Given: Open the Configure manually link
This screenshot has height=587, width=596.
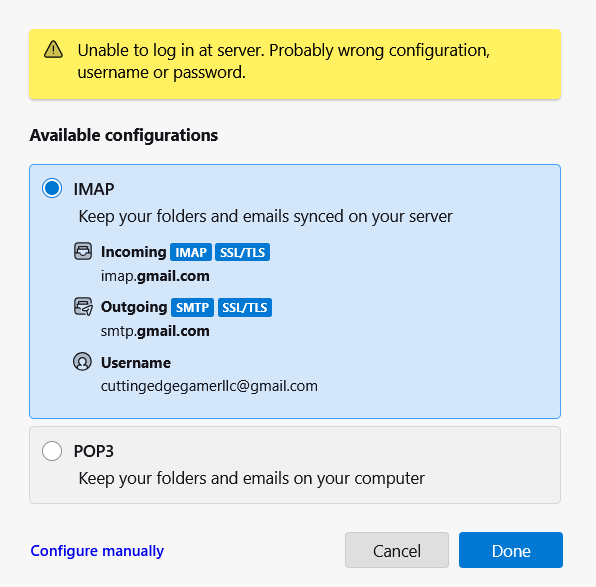Looking at the screenshot, I should 97,551.
